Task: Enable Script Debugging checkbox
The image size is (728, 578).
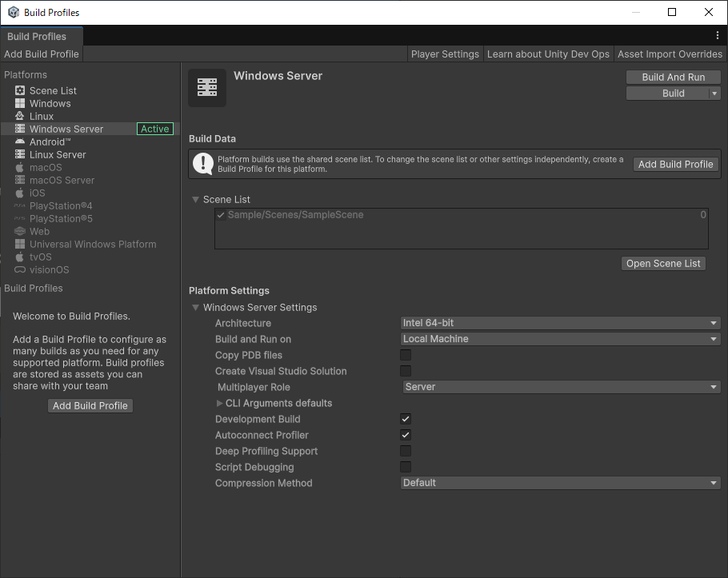Action: click(406, 467)
